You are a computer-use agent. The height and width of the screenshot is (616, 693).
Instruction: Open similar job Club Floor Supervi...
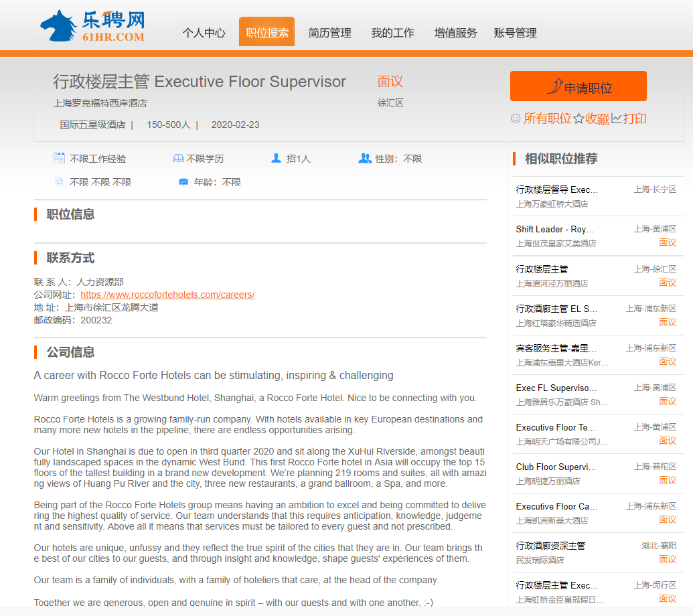(x=556, y=467)
